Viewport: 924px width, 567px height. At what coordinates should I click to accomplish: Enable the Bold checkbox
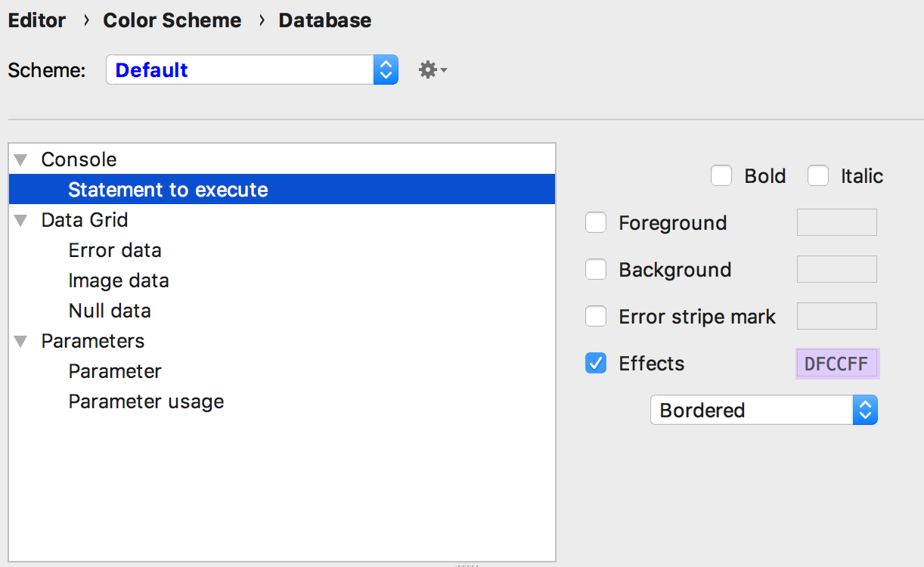pyautogui.click(x=721, y=176)
